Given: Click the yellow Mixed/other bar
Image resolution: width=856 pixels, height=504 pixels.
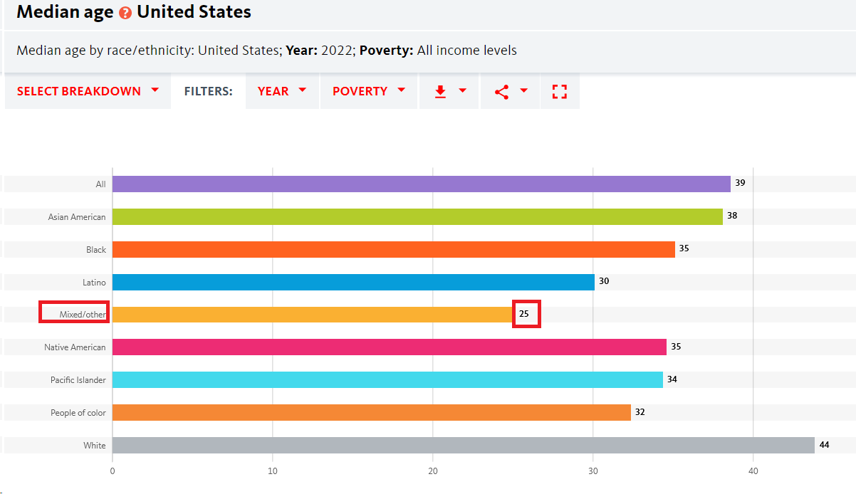Looking at the screenshot, I should click(x=313, y=315).
